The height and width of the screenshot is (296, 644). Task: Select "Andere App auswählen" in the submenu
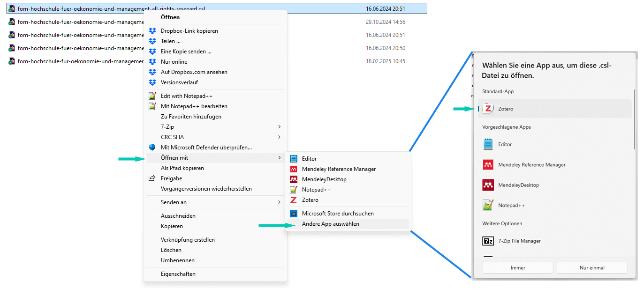(331, 224)
